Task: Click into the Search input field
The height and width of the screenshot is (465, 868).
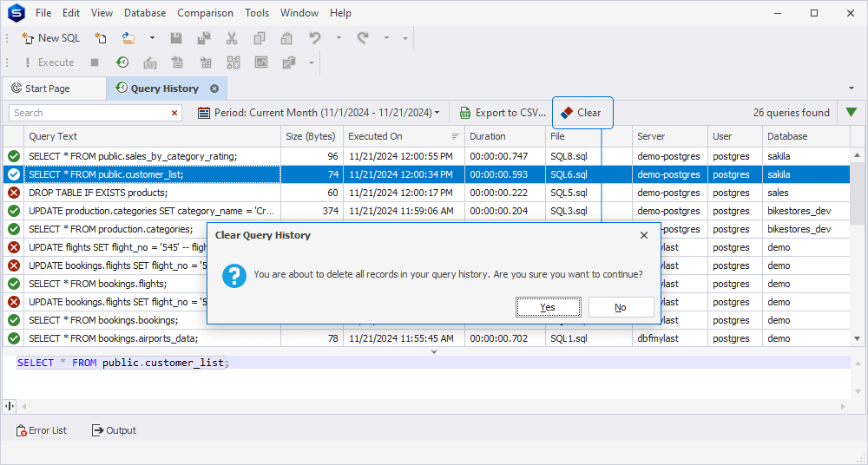Action: coord(89,113)
